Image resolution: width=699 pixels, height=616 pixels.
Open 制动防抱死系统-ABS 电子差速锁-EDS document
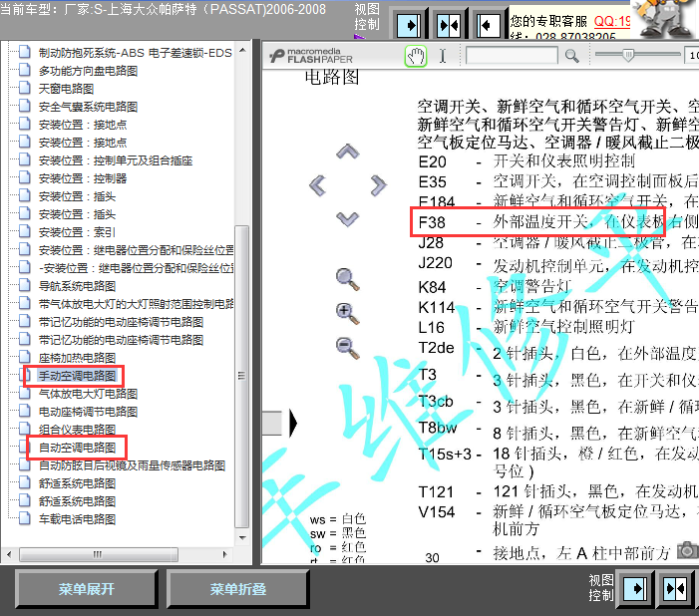tap(135, 53)
